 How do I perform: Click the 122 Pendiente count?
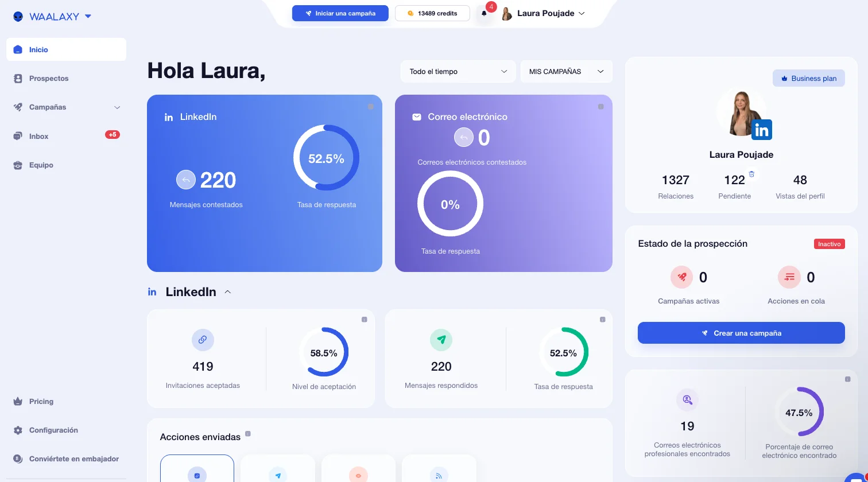[x=734, y=180]
